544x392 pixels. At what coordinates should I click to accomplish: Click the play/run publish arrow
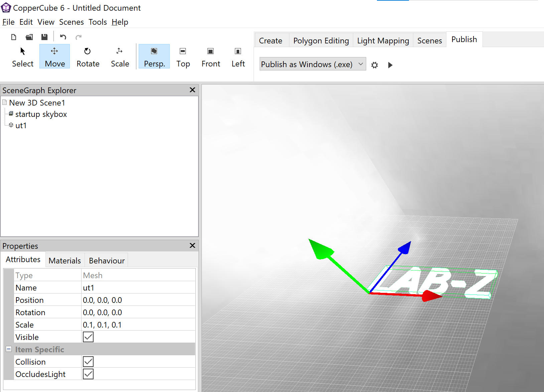click(x=390, y=65)
